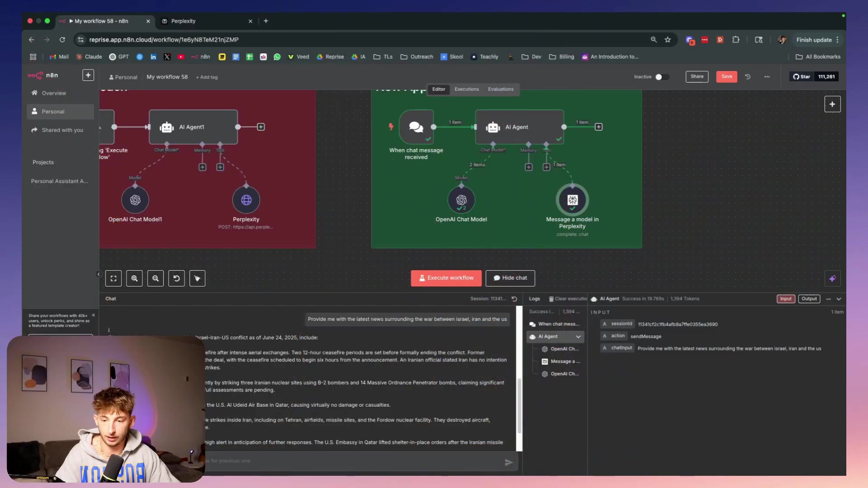Open the log details three-dot menu

coord(828,299)
